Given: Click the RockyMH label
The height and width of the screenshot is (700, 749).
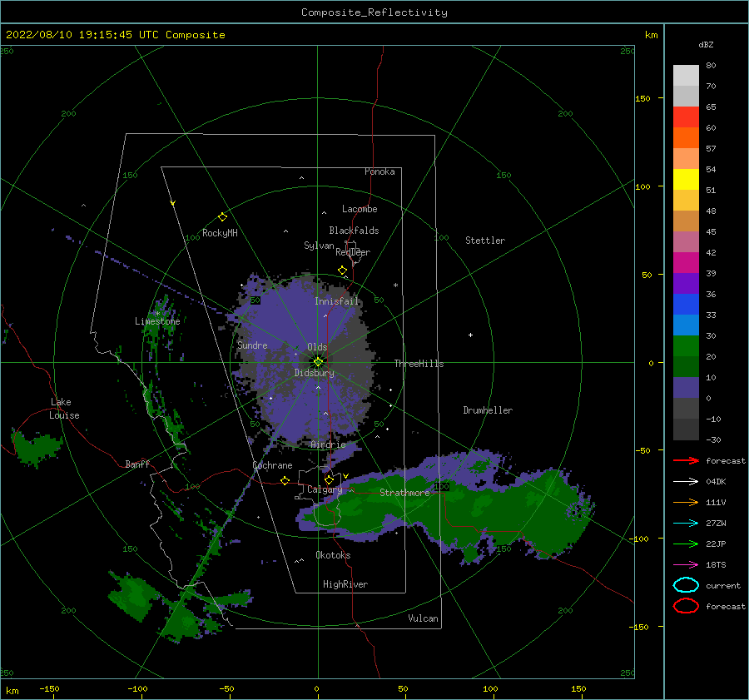Looking at the screenshot, I should [220, 233].
